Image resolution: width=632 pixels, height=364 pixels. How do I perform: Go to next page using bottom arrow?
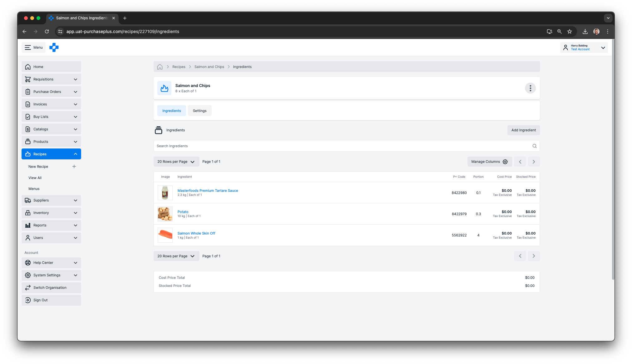click(534, 256)
